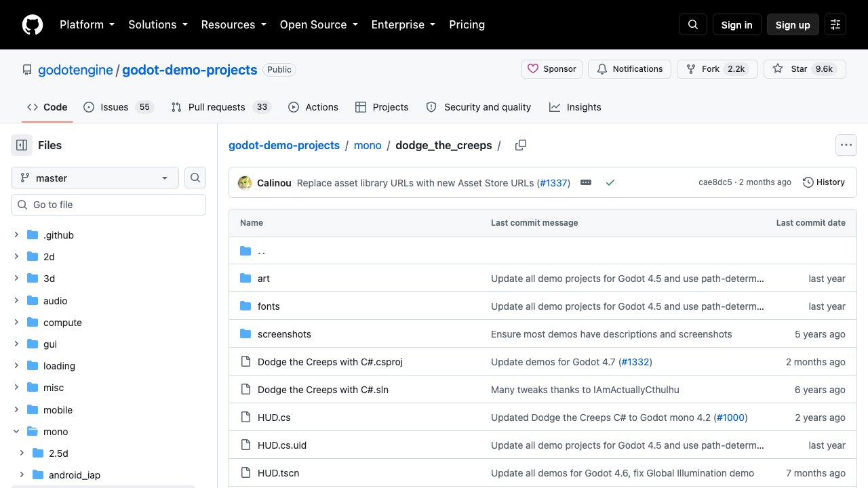Image resolution: width=868 pixels, height=488 pixels.
Task: Switch to the Projects tab
Action: 382,107
